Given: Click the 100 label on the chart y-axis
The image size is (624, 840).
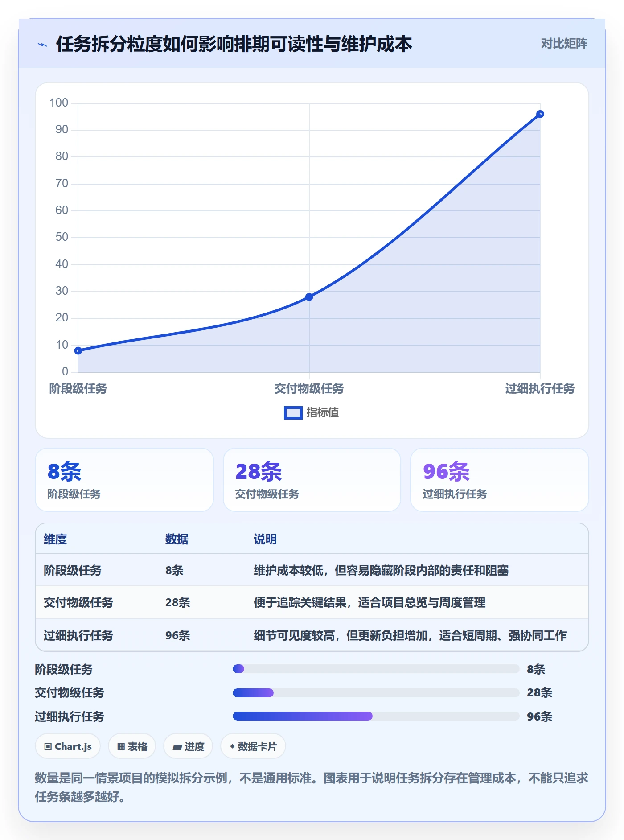Looking at the screenshot, I should click(x=59, y=103).
